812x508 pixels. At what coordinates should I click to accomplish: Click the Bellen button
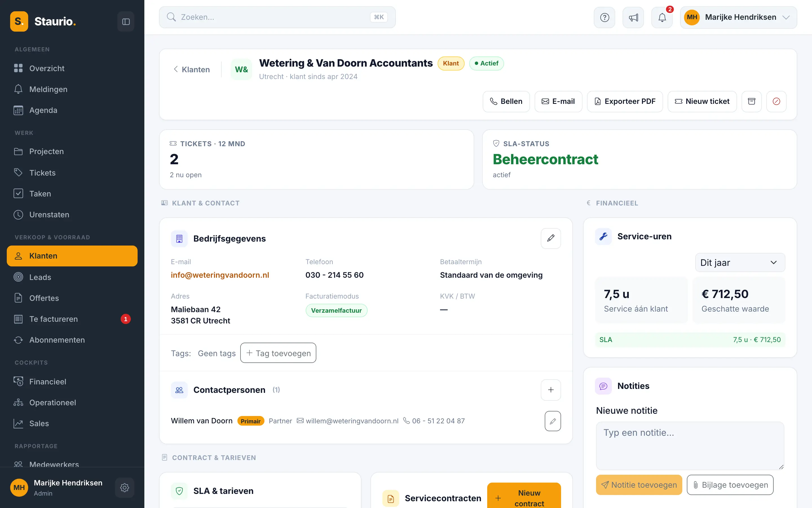(506, 102)
